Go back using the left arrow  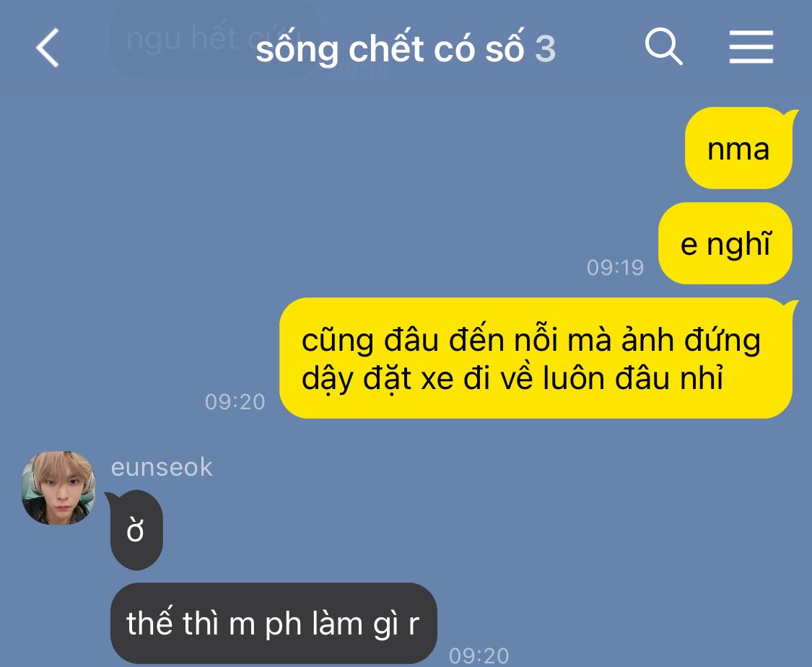48,48
